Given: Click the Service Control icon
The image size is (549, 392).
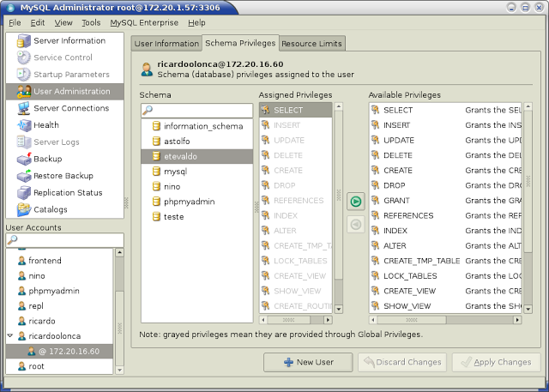Looking at the screenshot, I should pyautogui.click(x=24, y=57).
